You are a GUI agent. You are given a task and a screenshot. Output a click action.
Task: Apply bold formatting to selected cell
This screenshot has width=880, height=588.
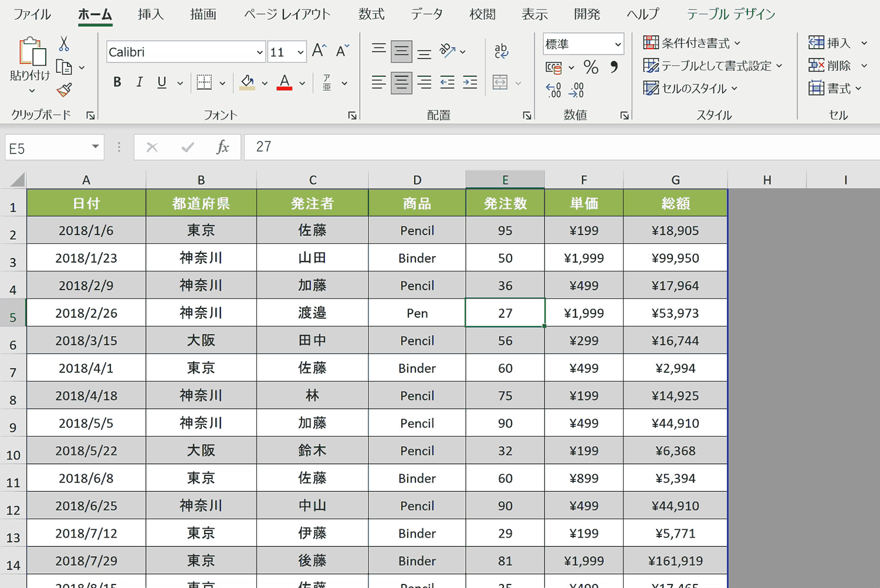(x=117, y=82)
